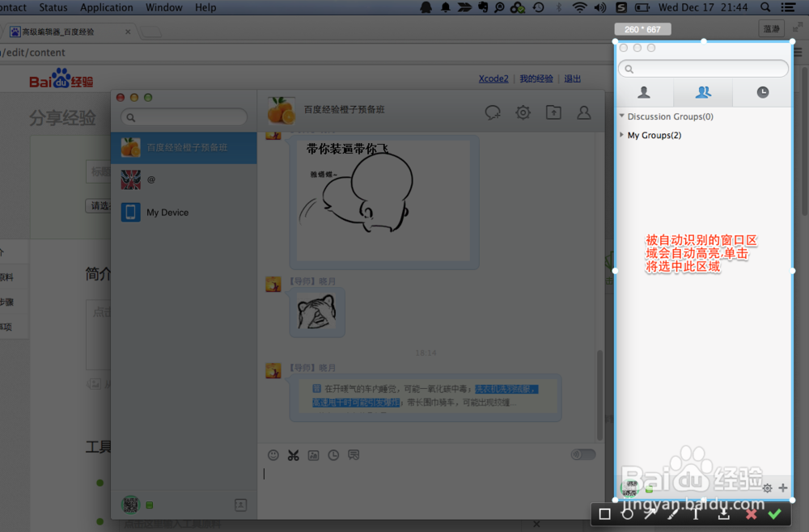Click the scissors screenshot icon in chat
The height and width of the screenshot is (532, 809).
point(294,455)
